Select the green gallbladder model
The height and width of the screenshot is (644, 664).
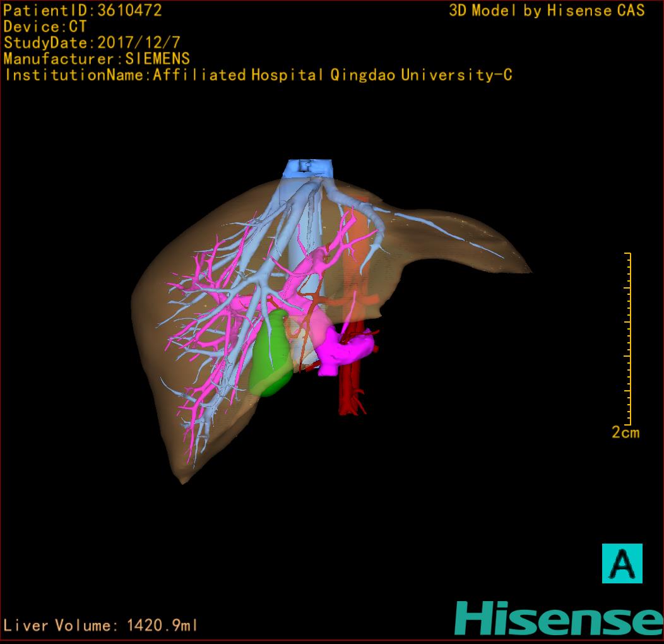coord(271,353)
